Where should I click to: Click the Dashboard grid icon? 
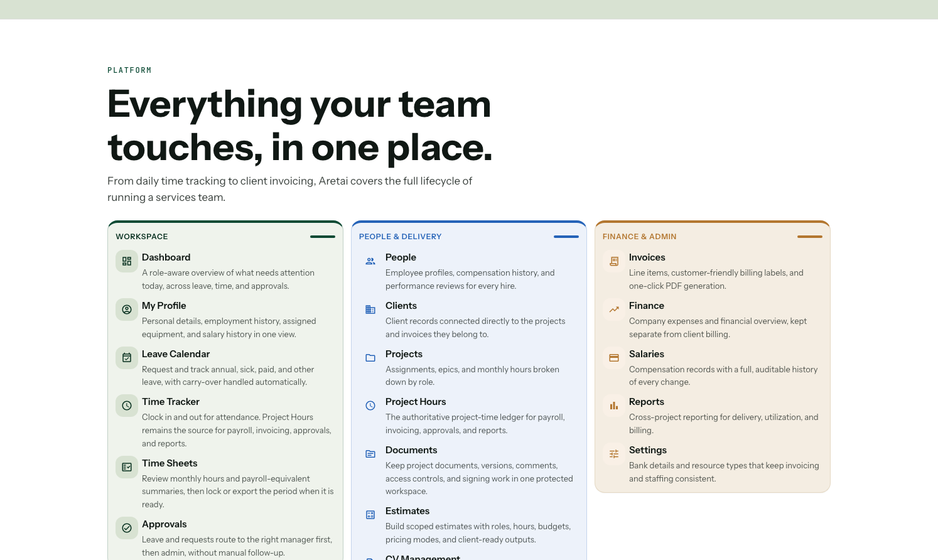point(127,261)
